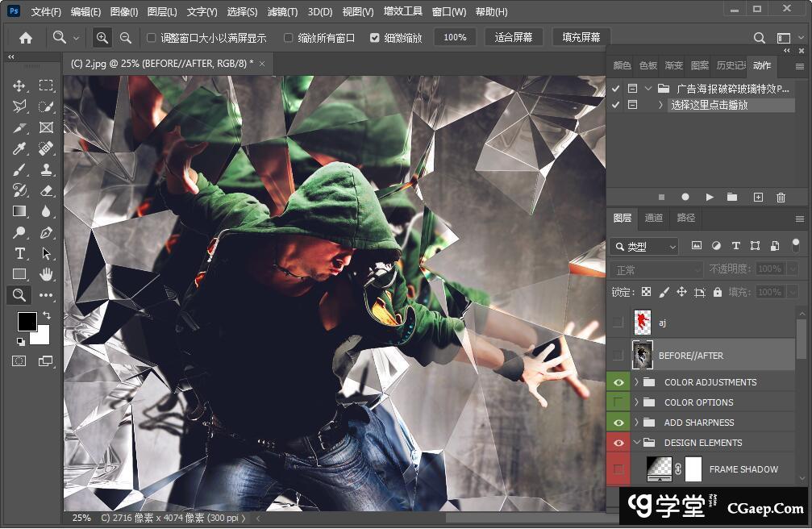Click the 适合屏幕 button

tap(514, 37)
